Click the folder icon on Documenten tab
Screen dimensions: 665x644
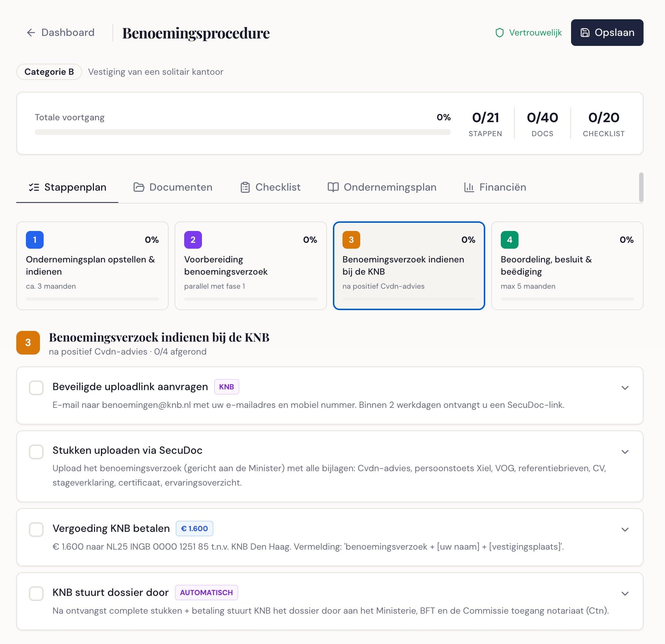139,187
